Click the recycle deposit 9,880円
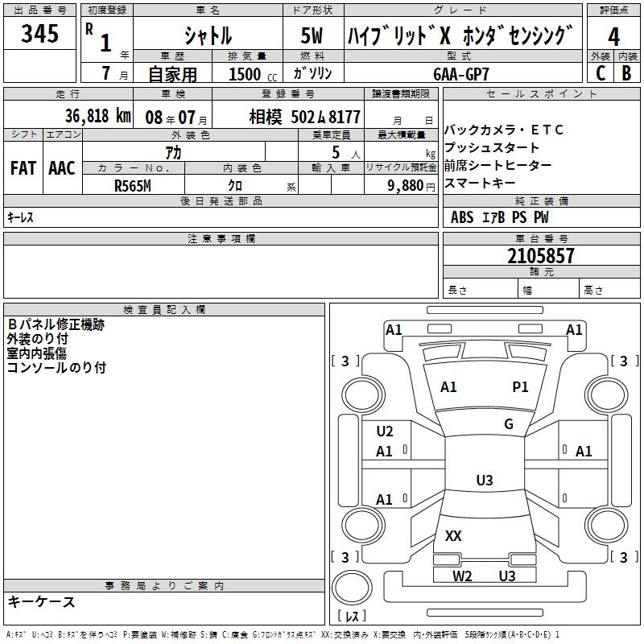 click(x=411, y=186)
